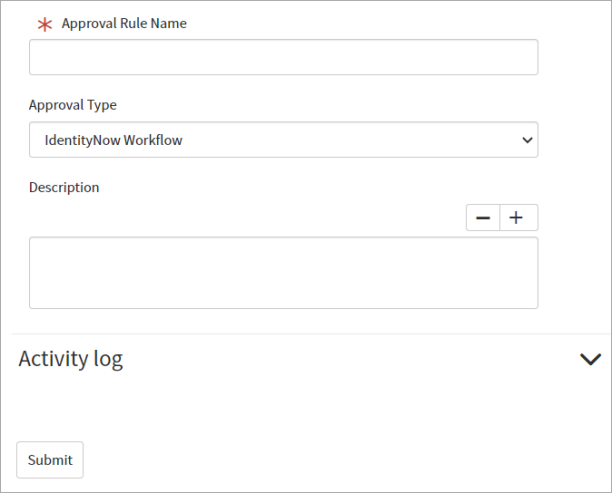Click the empty area below Activity log
Screen dimensions: 612x493
[x=306, y=406]
